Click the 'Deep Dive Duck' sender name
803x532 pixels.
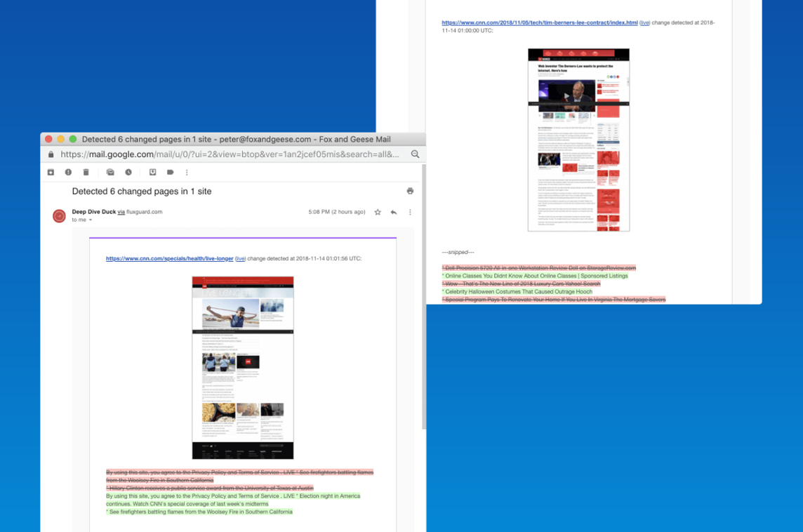coord(94,212)
